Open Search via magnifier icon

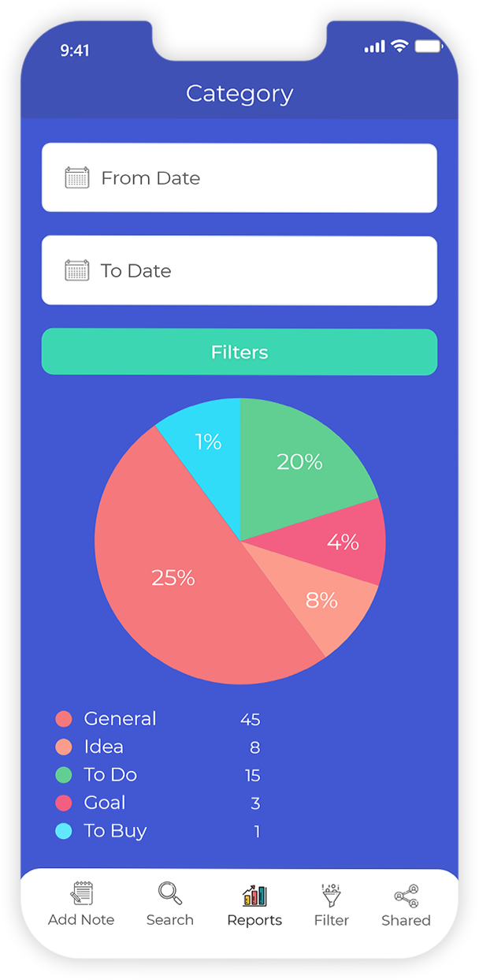tap(170, 893)
